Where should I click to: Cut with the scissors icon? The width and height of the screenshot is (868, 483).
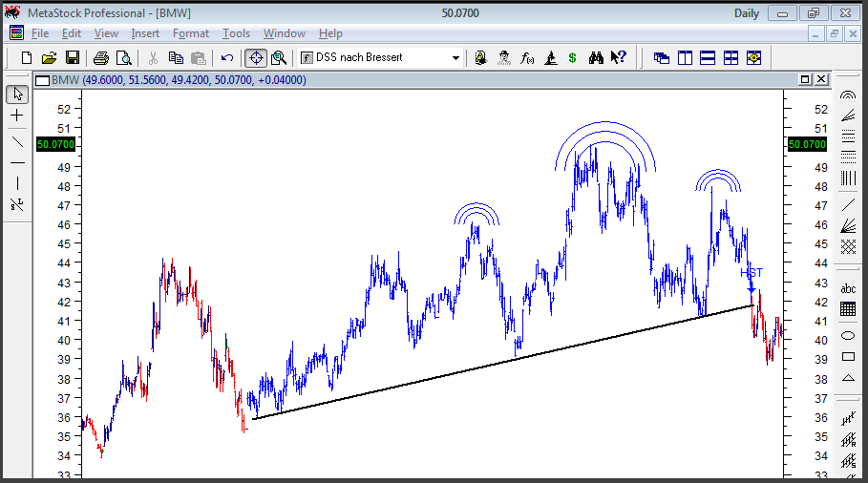point(154,57)
